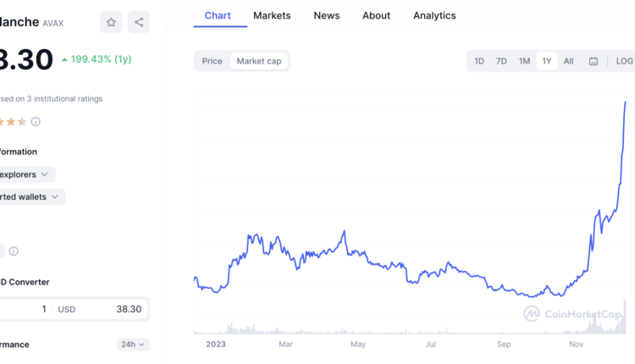
Task: Toggle LOG scale on the chart
Action: click(x=624, y=61)
